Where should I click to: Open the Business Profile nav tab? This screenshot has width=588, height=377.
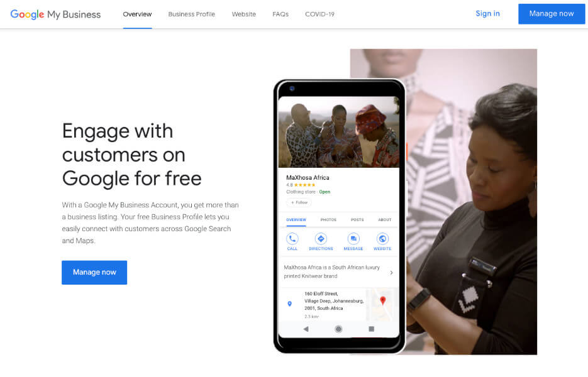(192, 14)
